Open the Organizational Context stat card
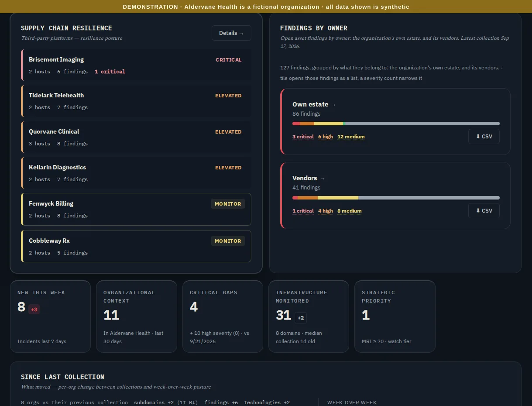532x406 pixels. point(137,317)
